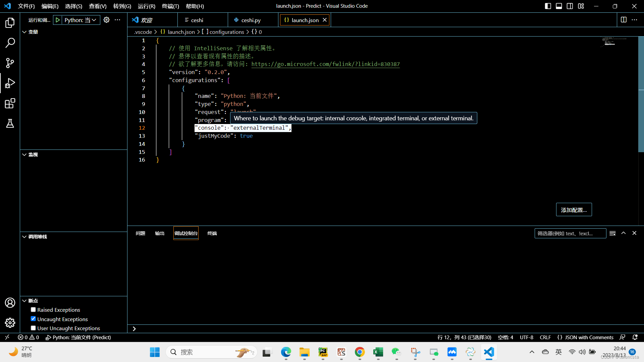
Task: Open customize layout icon
Action: (x=581, y=6)
